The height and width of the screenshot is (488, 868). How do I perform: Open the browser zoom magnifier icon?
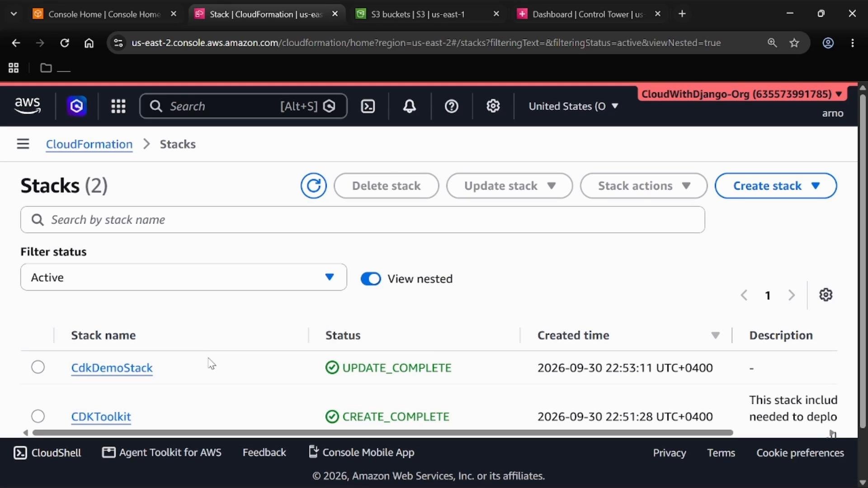point(772,43)
